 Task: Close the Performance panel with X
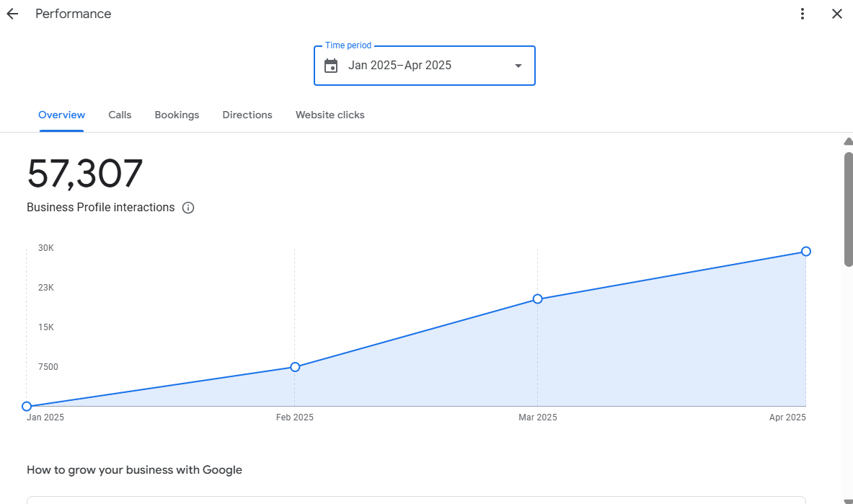(x=836, y=14)
